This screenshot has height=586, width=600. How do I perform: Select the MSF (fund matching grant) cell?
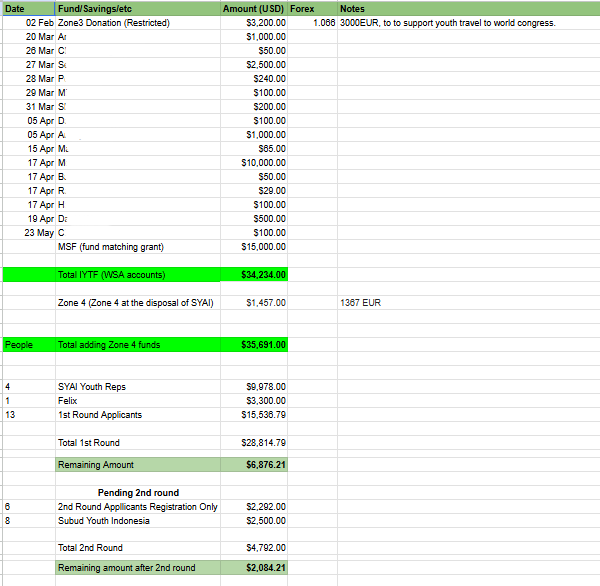[138, 247]
